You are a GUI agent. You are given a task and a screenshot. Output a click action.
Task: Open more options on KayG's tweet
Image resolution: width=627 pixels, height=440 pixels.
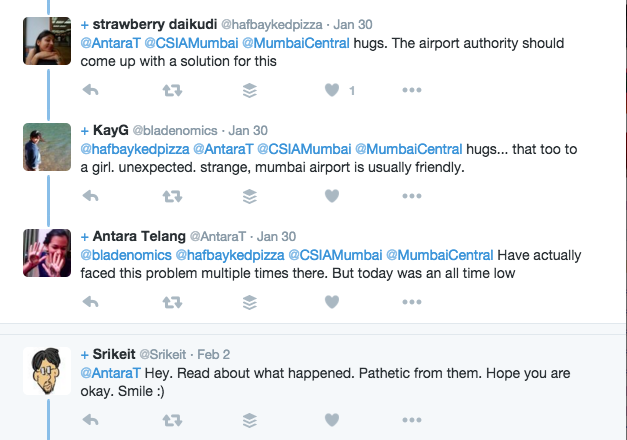coord(412,196)
